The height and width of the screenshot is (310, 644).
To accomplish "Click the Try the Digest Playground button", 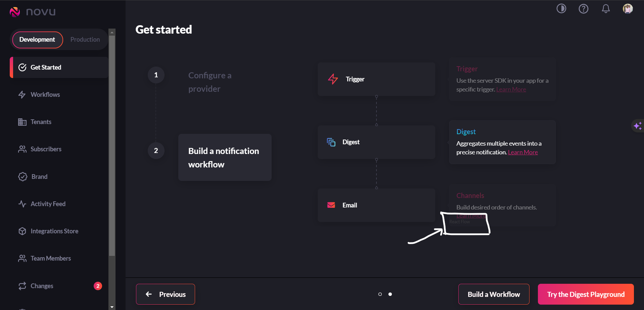I will [x=586, y=294].
